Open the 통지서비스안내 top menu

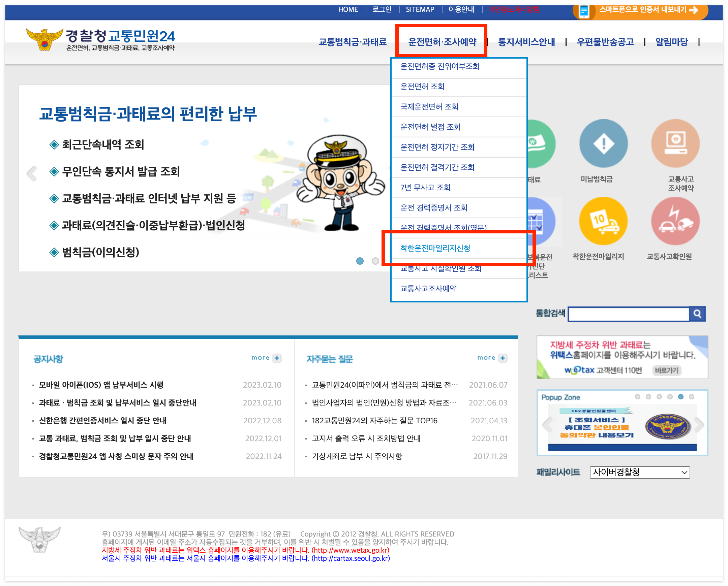[x=526, y=42]
